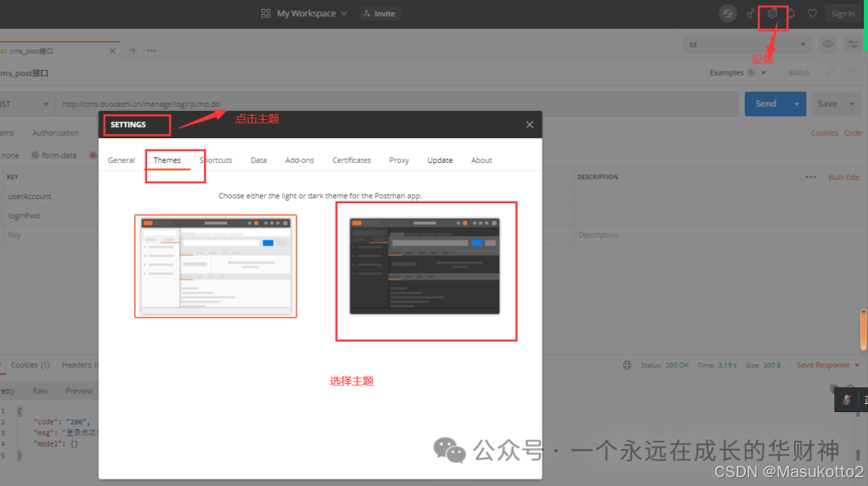868x486 pixels.
Task: Click the Bulk Edit link
Action: (x=844, y=178)
